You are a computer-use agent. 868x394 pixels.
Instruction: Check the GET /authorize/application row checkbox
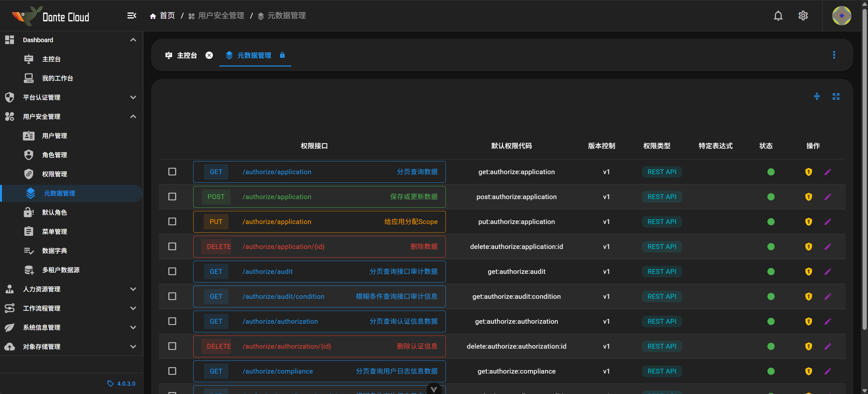coord(172,172)
